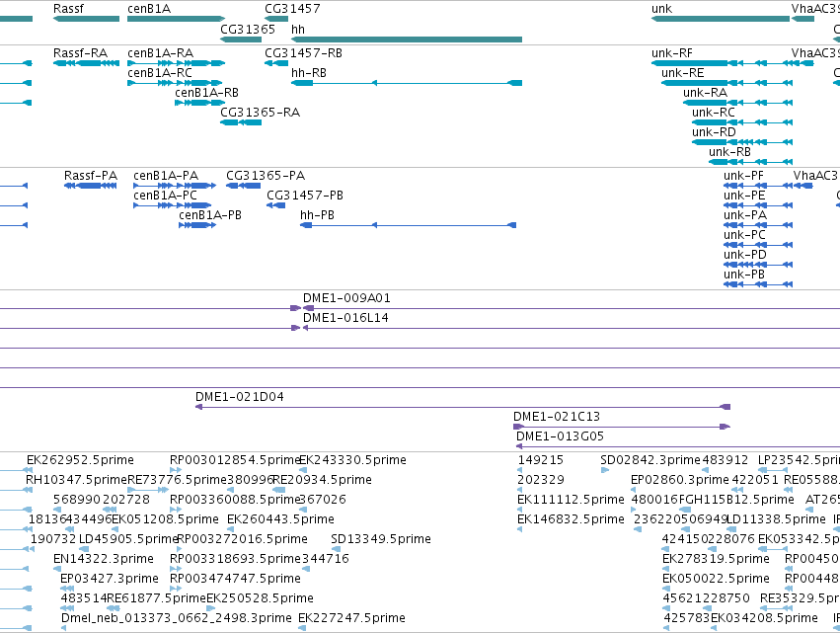The height and width of the screenshot is (633, 840).
Task: Open the CG31365-RA transcript
Action: [241, 122]
